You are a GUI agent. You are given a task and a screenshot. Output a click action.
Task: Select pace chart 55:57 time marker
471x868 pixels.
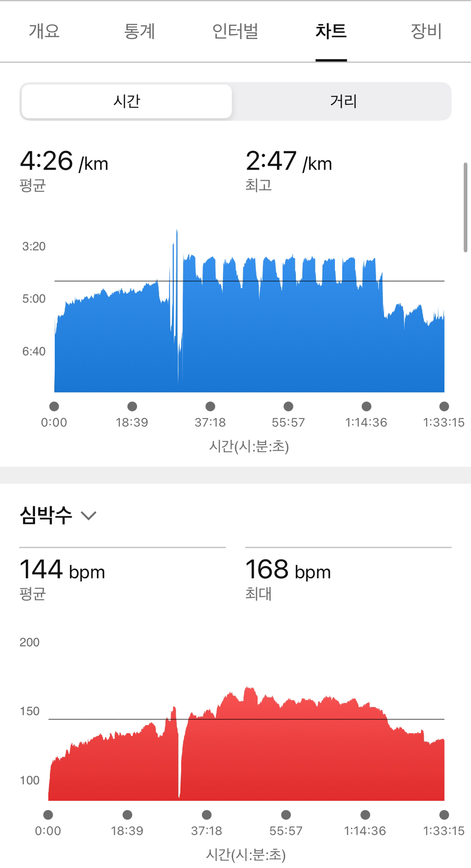point(288,406)
